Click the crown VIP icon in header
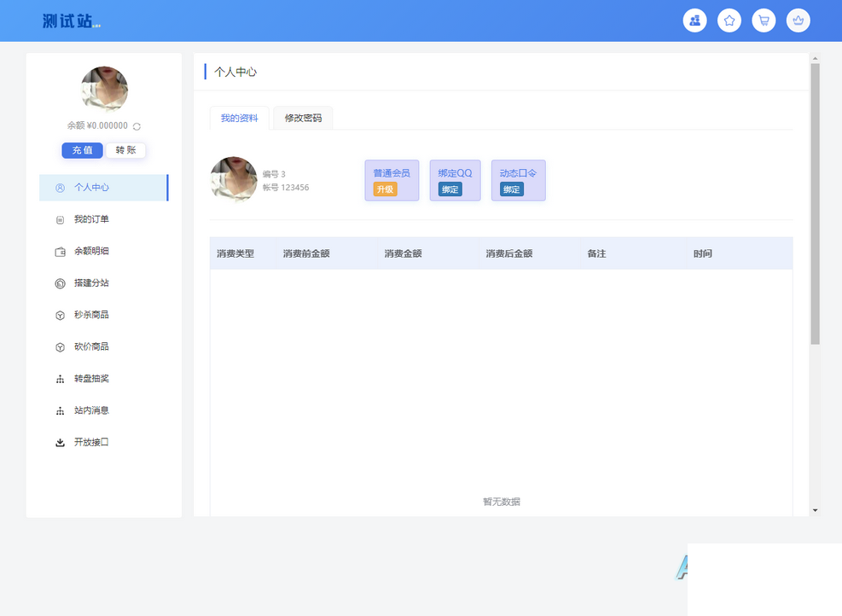Viewport: 842px width, 616px height. [x=798, y=20]
